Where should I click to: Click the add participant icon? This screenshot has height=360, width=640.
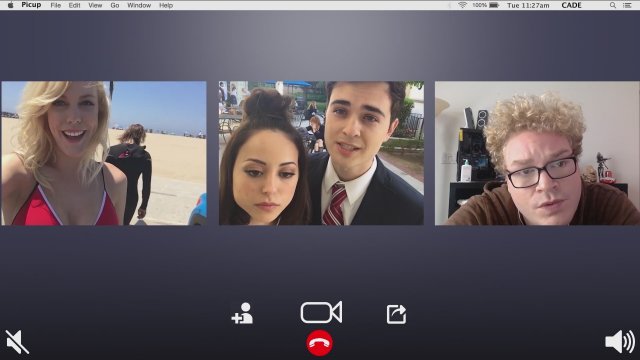click(242, 313)
